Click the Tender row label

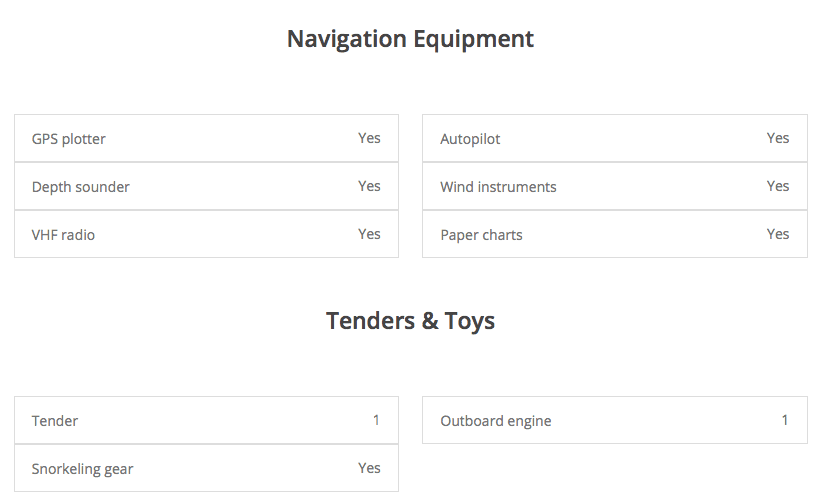[55, 421]
